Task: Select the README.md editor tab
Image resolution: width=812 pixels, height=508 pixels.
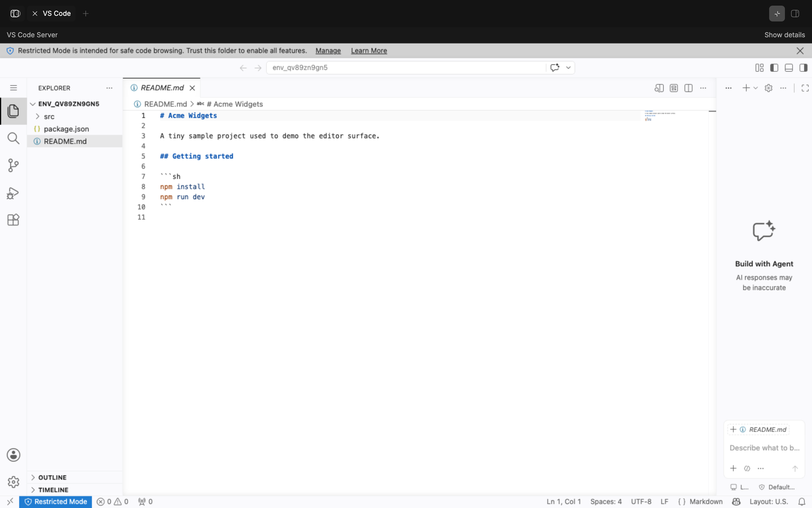Action: point(162,88)
